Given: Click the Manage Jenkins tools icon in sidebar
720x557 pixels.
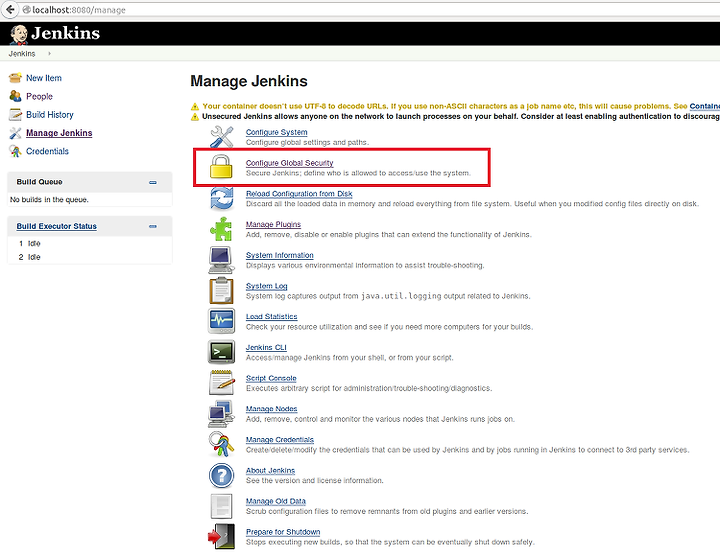Looking at the screenshot, I should (15, 133).
